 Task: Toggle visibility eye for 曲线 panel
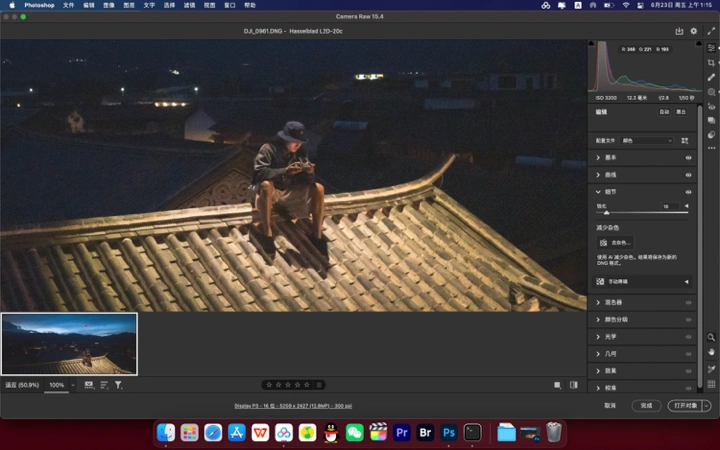click(x=688, y=175)
